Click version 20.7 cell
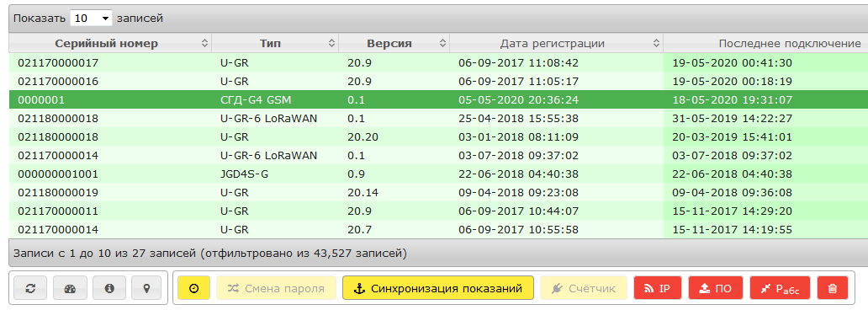 (394, 229)
